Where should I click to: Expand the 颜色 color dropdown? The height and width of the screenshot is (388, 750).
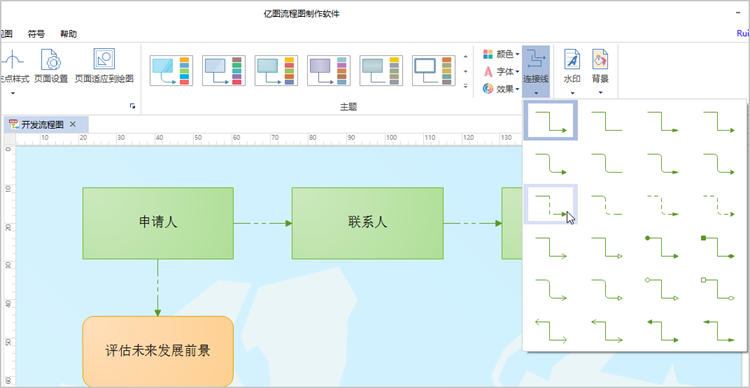point(501,54)
